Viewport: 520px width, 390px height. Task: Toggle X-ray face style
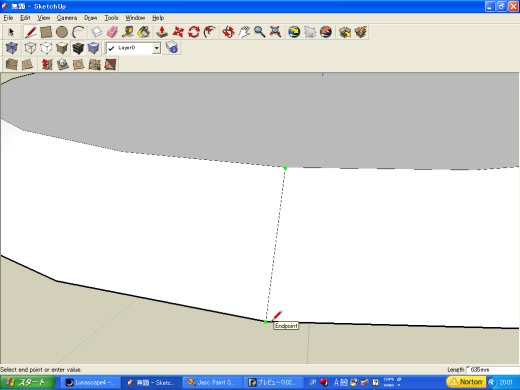12,48
